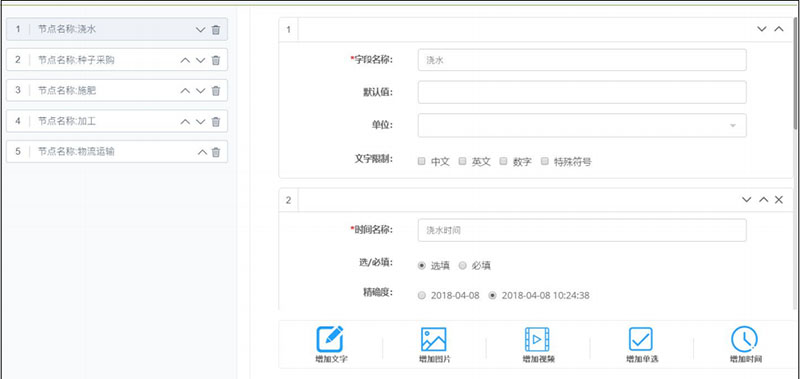This screenshot has height=379, width=800.
Task: Move node 物流运输 up
Action: (x=202, y=152)
